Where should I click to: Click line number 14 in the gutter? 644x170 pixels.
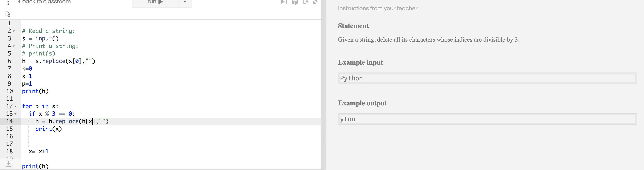10,121
